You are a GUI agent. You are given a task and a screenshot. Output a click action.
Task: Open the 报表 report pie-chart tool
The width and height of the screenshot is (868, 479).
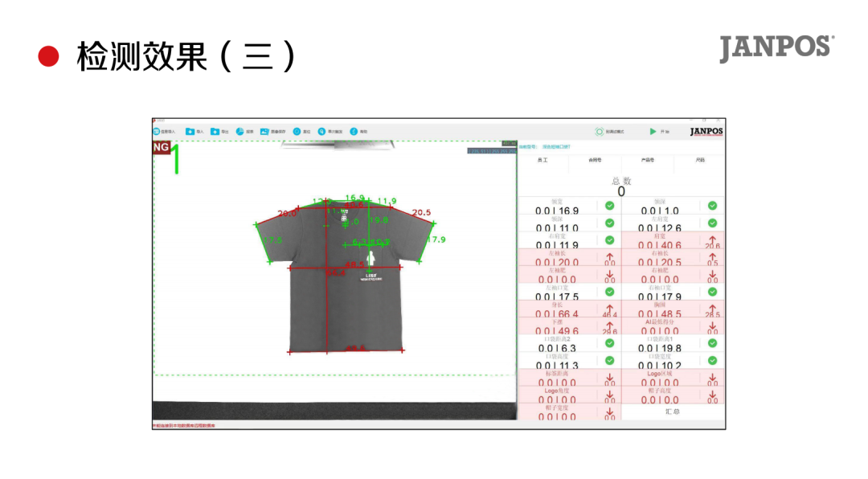244,132
